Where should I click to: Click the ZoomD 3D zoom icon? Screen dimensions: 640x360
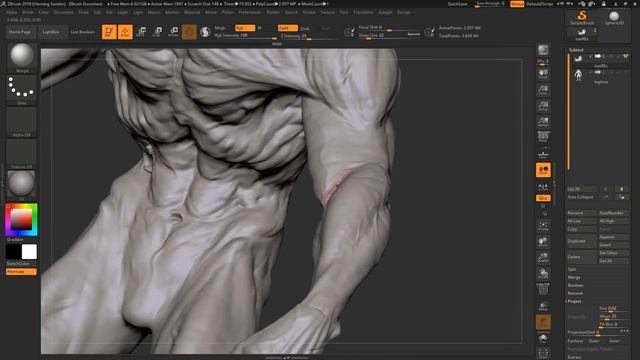tap(543, 258)
